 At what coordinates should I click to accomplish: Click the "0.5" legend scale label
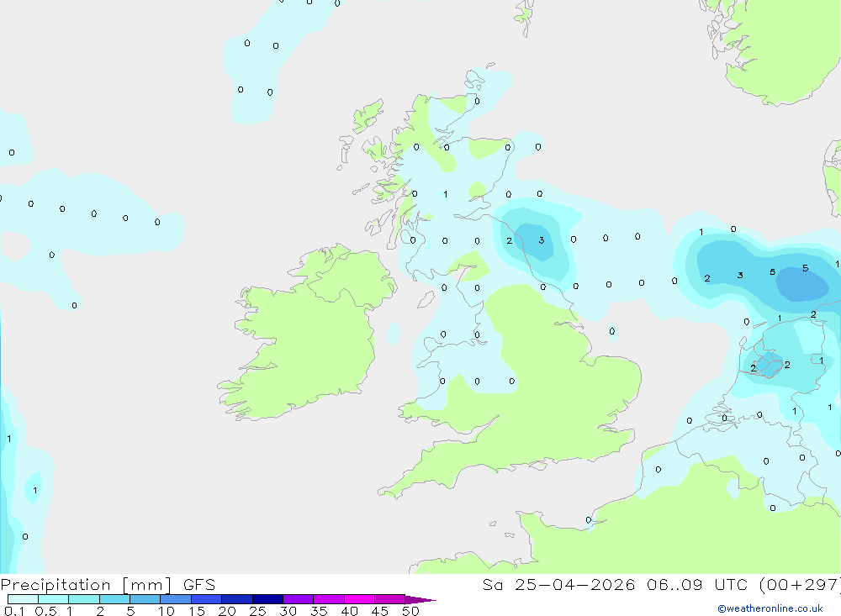(45, 611)
